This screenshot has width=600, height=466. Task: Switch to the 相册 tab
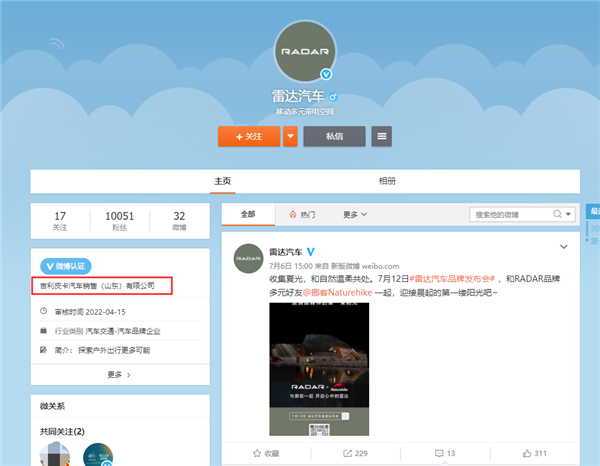coord(387,181)
